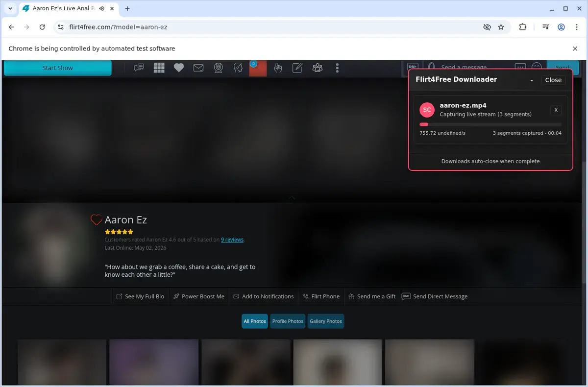Screen dimensions: 588x387
Task: Dismiss the automated test software infobar
Action: coord(575,48)
